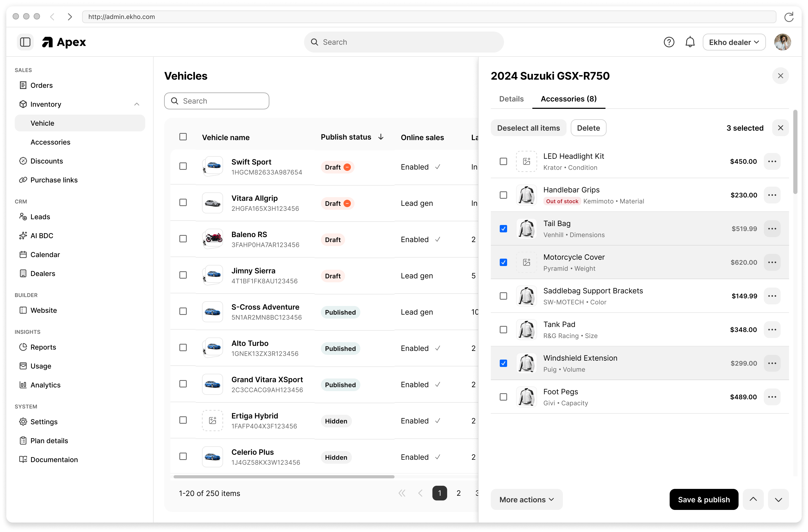This screenshot has height=532, width=808.
Task: Open three-dot menu for LED Headlight Kit
Action: tap(772, 161)
